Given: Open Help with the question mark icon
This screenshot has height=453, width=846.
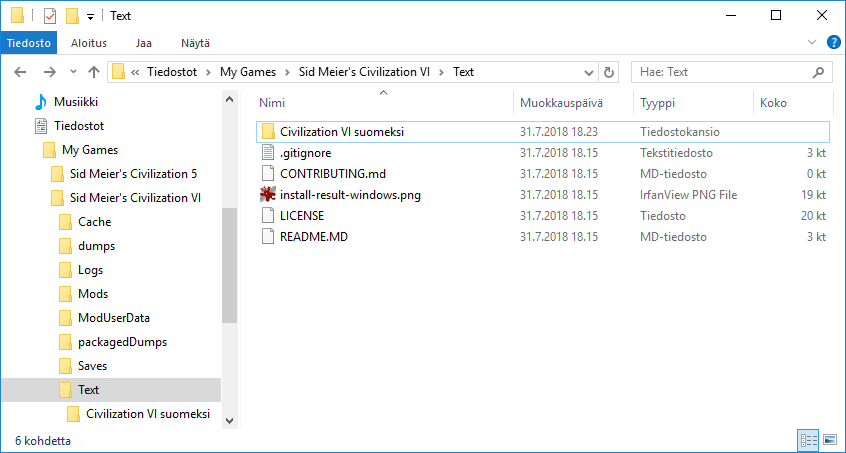Looking at the screenshot, I should click(833, 43).
